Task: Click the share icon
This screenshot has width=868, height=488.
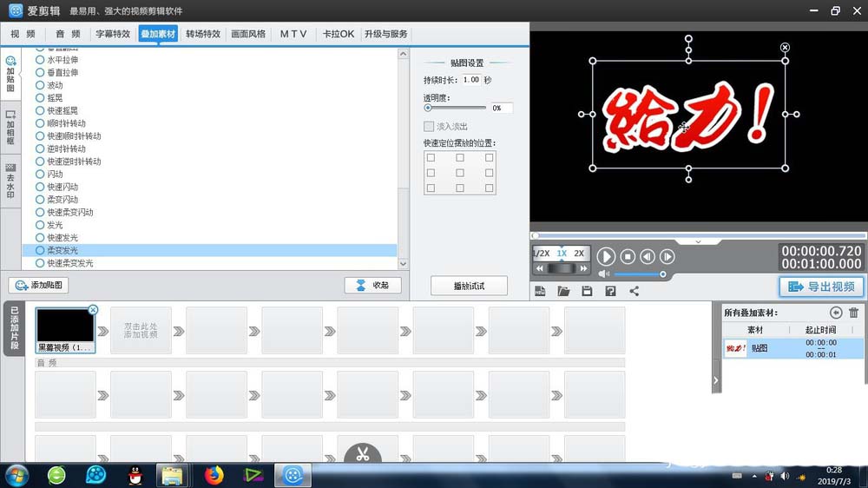Action: [634, 292]
